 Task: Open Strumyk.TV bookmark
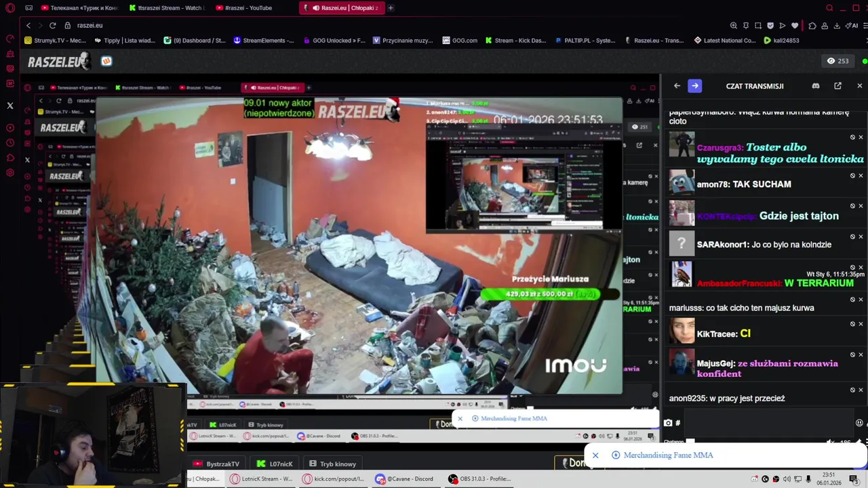[54, 40]
